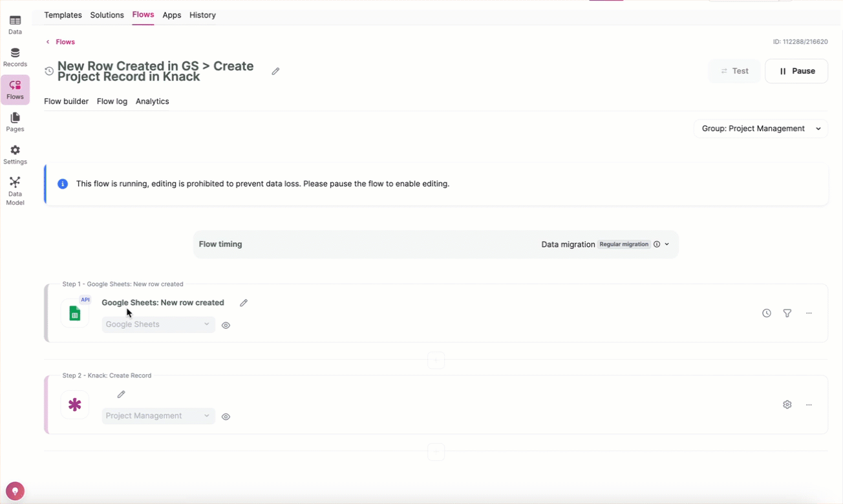Click the Step 1 - Google Sheets label

123,284
